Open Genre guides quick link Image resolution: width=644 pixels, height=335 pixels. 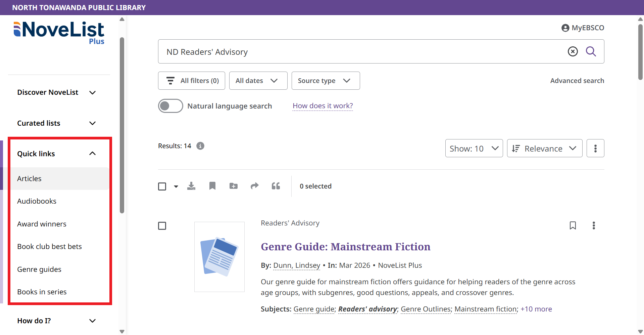coord(39,269)
